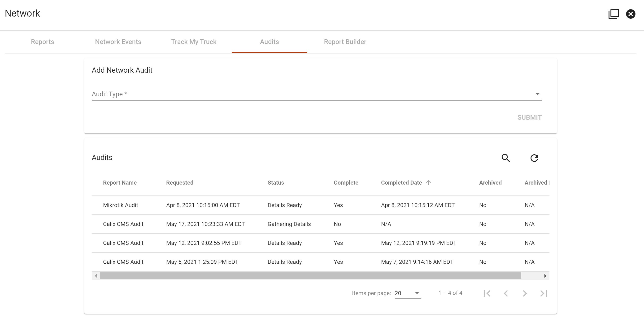Click Apr 8, 2021 10:15:12 AM completed date
This screenshot has width=644, height=319.
pos(418,205)
